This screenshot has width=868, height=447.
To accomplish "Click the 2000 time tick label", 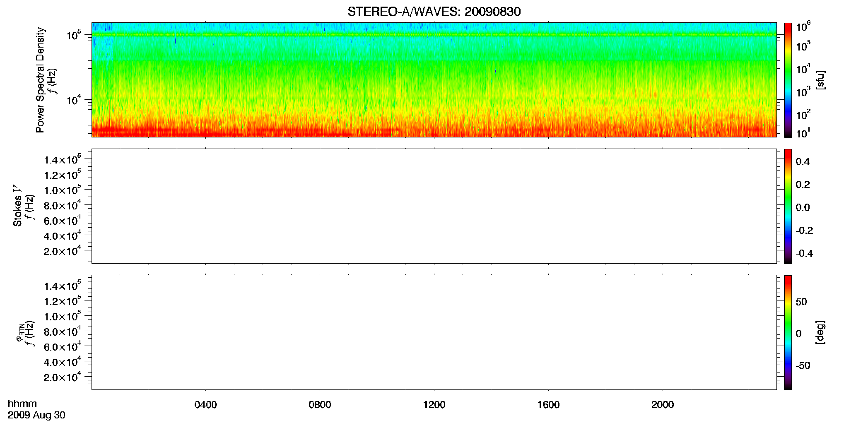I will tap(663, 405).
